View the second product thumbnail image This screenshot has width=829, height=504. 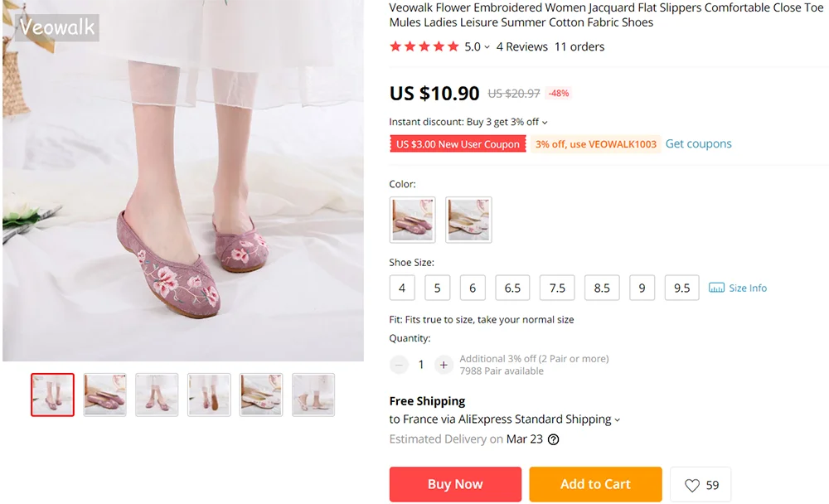pos(104,395)
